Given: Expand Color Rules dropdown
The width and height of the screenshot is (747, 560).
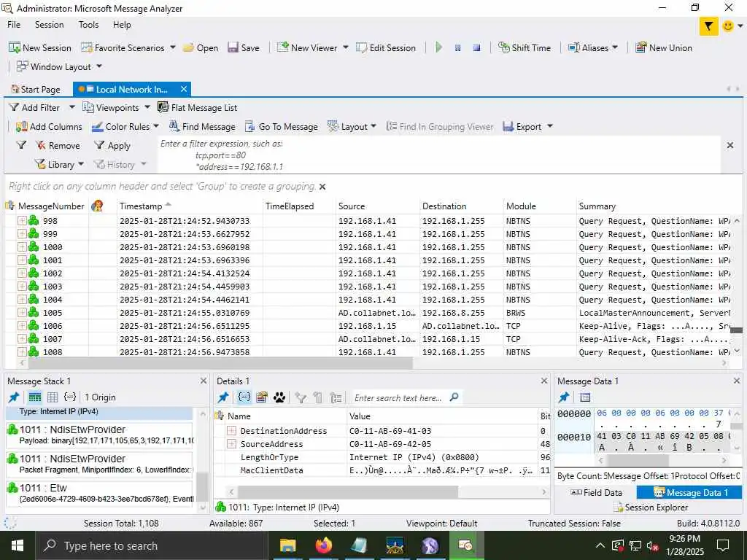Looking at the screenshot, I should point(156,127).
